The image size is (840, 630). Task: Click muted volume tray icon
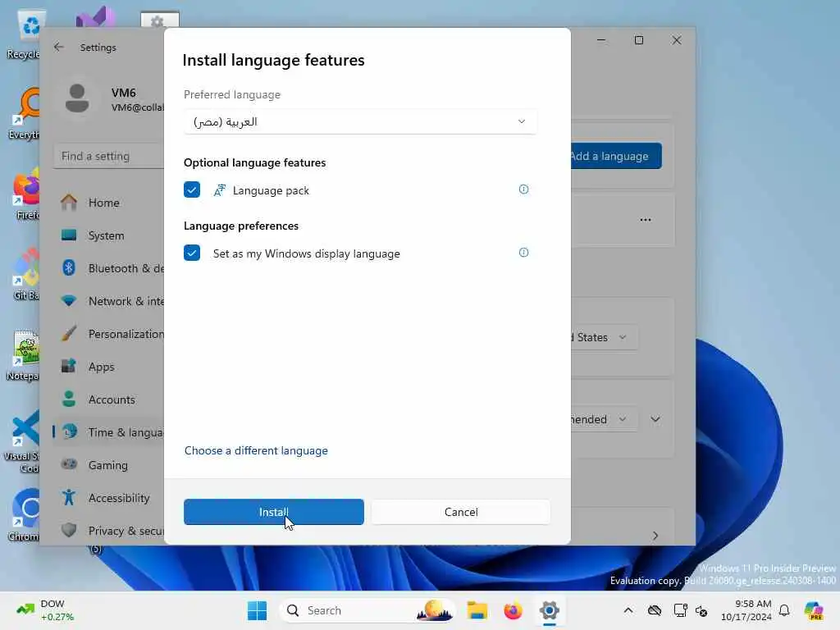tap(701, 610)
